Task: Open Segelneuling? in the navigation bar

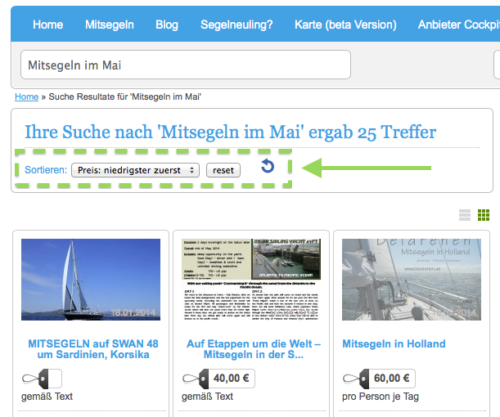Action: (236, 25)
